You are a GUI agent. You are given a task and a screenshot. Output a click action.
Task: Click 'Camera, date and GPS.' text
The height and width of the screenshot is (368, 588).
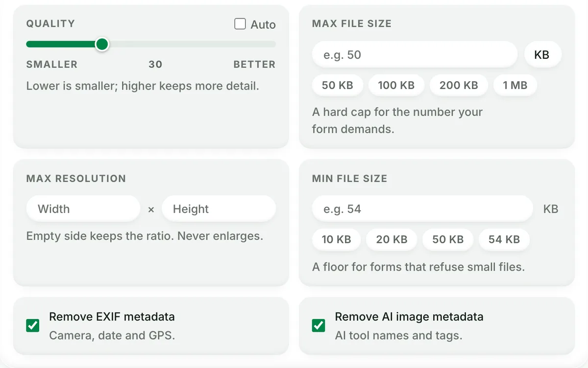(x=112, y=336)
